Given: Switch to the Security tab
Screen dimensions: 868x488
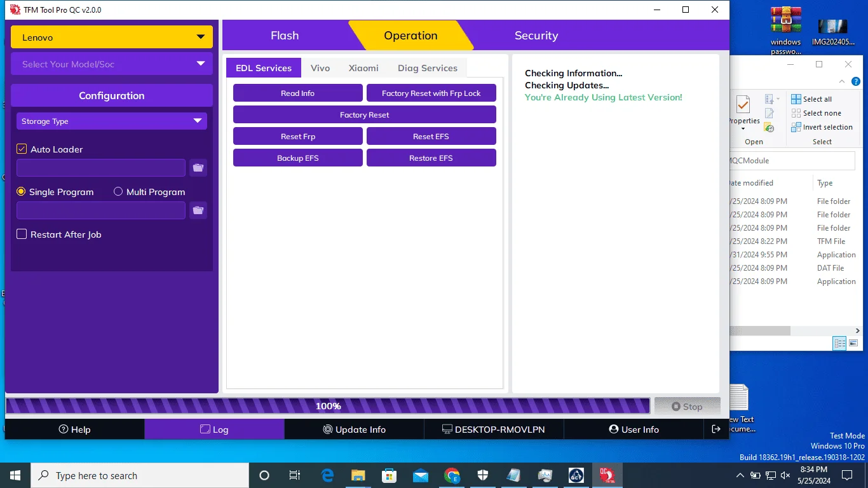Looking at the screenshot, I should click(x=536, y=36).
